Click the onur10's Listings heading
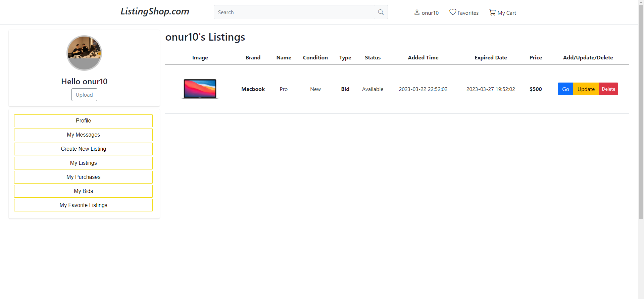Image resolution: width=644 pixels, height=299 pixels. coord(205,37)
